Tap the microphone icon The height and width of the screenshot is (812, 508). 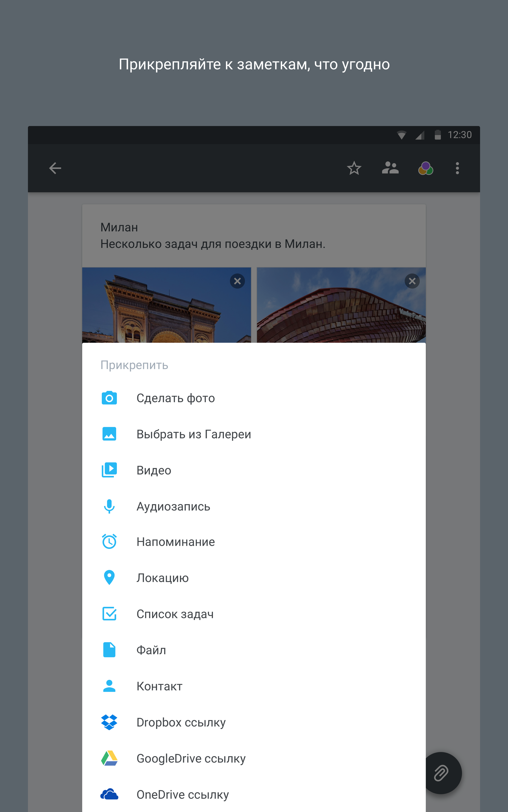click(x=109, y=506)
